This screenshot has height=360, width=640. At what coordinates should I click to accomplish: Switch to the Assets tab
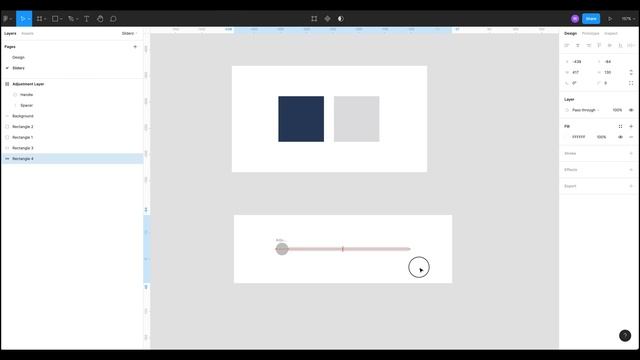pyautogui.click(x=27, y=33)
